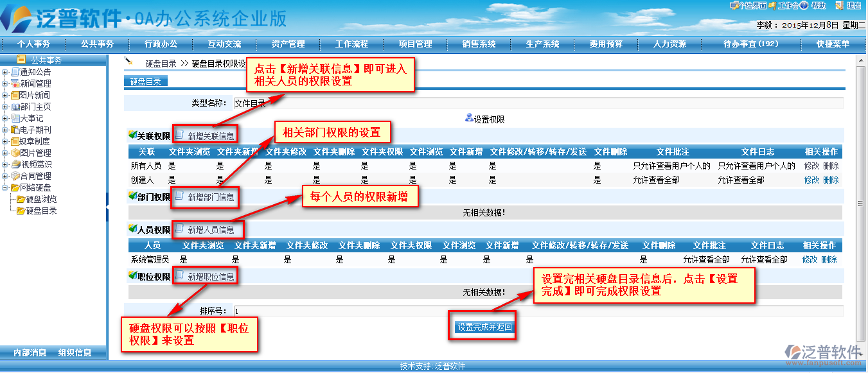
Task: Expand the 合同管理 tree node
Action: 5,176
